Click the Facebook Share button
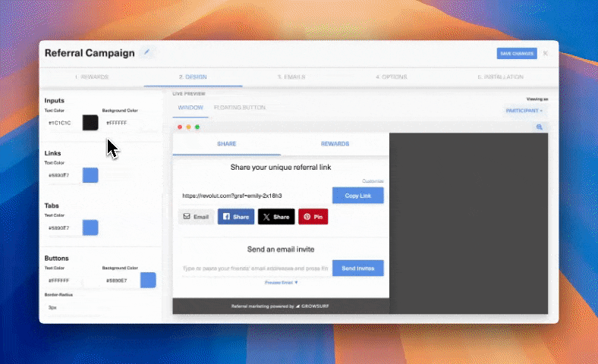The width and height of the screenshot is (598, 364). [236, 216]
